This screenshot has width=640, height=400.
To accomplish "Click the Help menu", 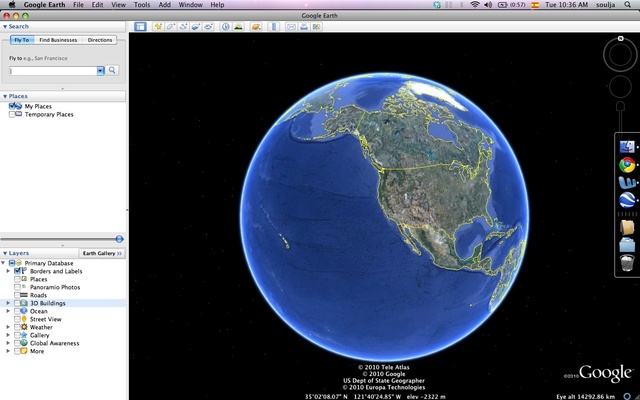I will pyautogui.click(x=217, y=5).
